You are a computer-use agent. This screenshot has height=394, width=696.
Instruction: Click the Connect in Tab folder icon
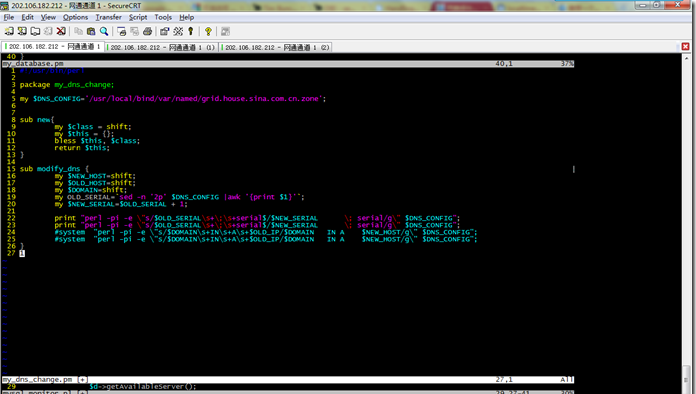coord(35,31)
